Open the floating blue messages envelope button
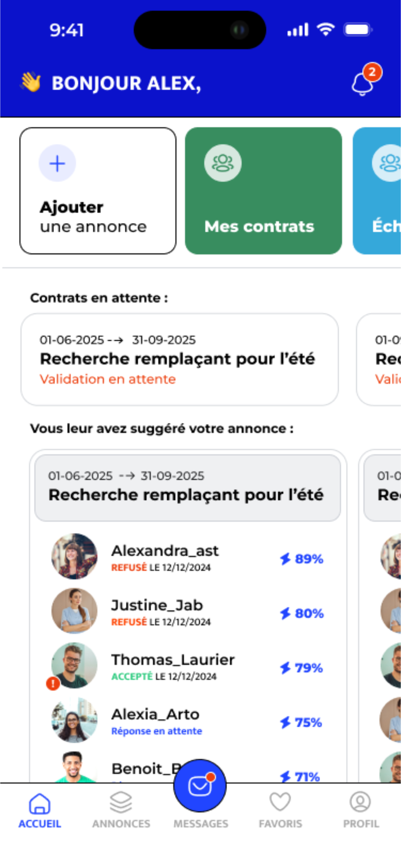Viewport: 401px width, 868px height. pos(200,786)
